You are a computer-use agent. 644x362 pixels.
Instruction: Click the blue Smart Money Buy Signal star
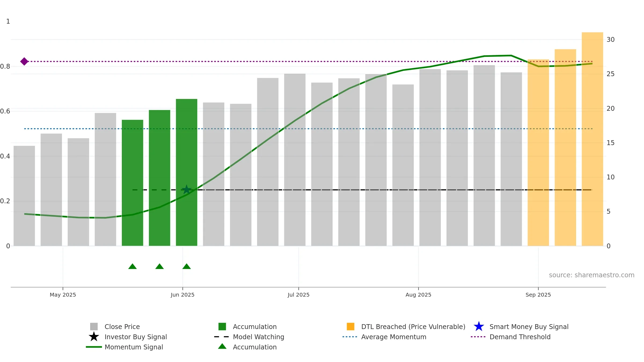[479, 326]
